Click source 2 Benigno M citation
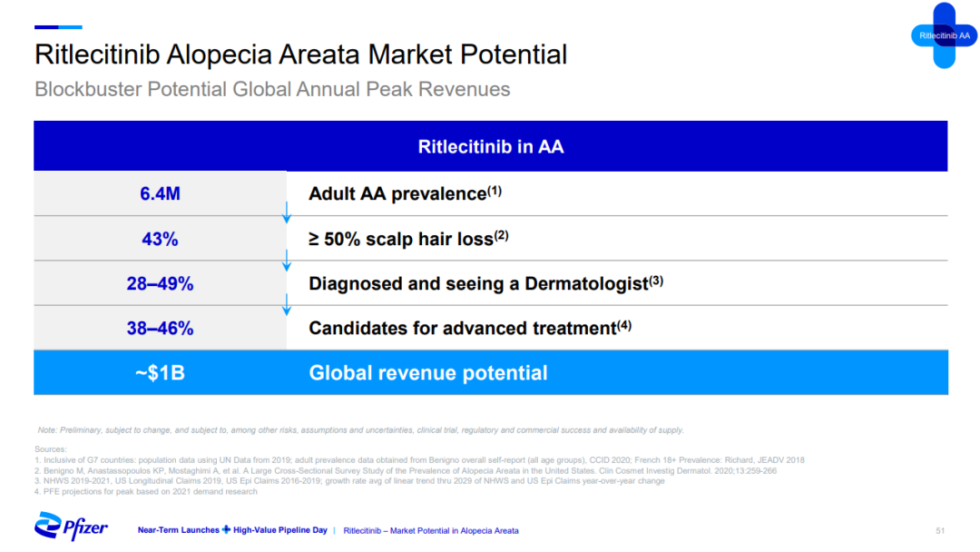The height and width of the screenshot is (552, 980). click(x=406, y=470)
